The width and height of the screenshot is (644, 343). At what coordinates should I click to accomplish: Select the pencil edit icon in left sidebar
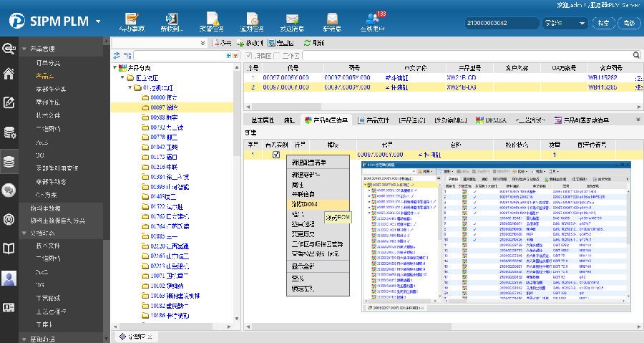pos(9,102)
